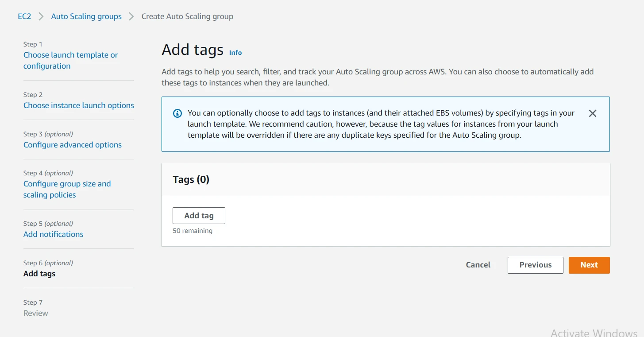The image size is (644, 337).
Task: Open Step 2 Choose instance launch options
Action: tap(78, 105)
